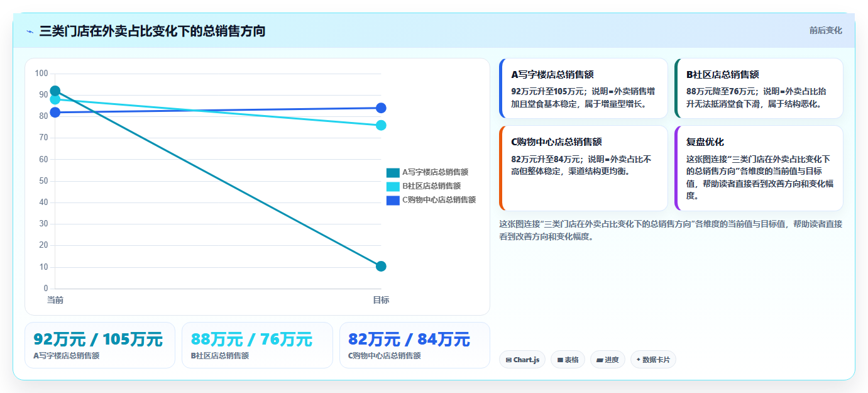Open the B社区店总销售额 description card
This screenshot has width=868, height=393.
[759, 88]
